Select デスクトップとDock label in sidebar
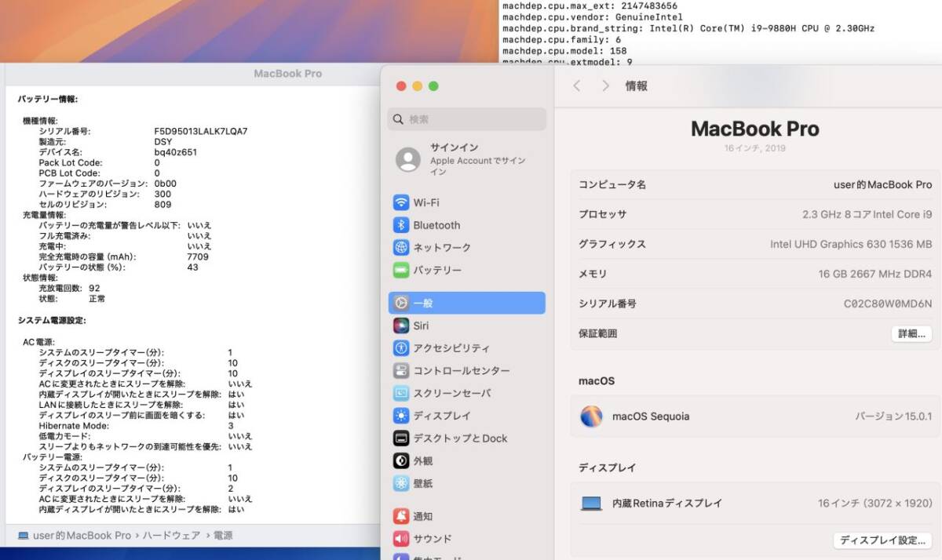Image resolution: width=942 pixels, height=560 pixels. coord(461,438)
